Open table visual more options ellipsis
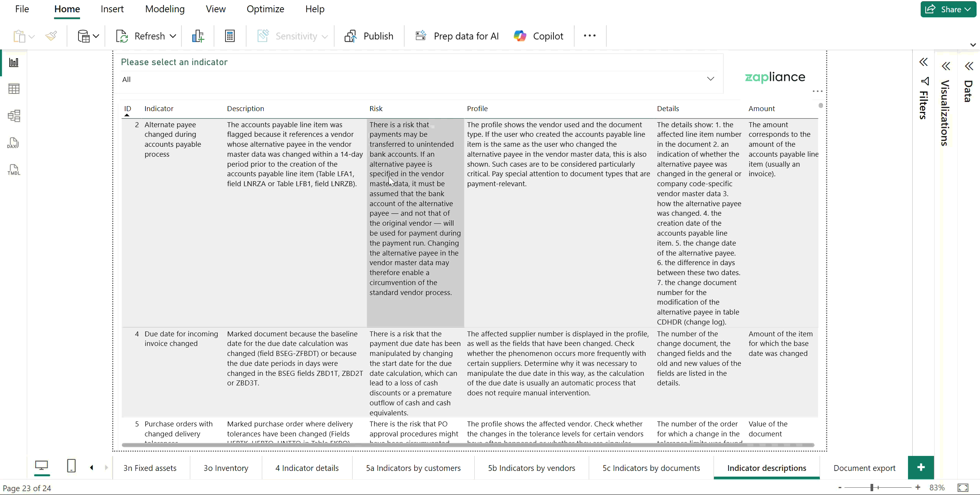 [x=817, y=91]
